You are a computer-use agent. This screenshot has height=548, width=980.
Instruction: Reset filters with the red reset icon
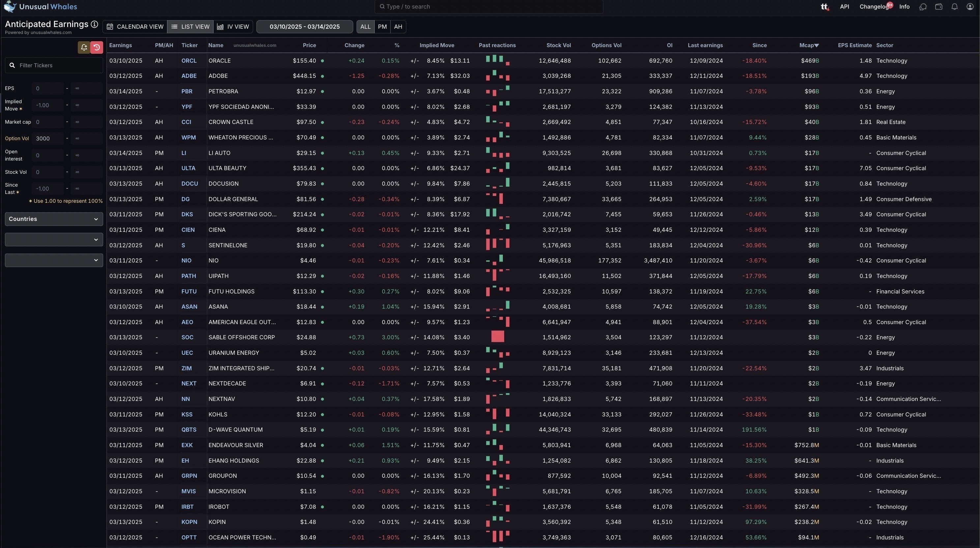(97, 47)
